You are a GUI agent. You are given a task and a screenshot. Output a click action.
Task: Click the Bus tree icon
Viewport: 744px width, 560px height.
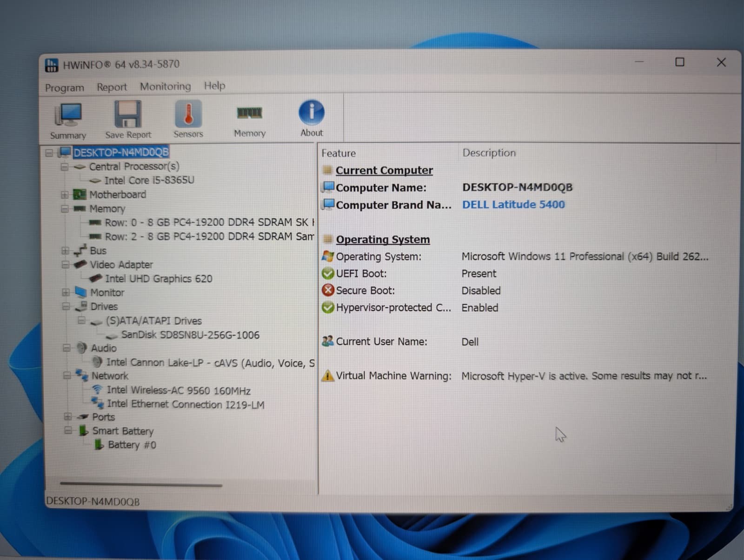(x=80, y=250)
